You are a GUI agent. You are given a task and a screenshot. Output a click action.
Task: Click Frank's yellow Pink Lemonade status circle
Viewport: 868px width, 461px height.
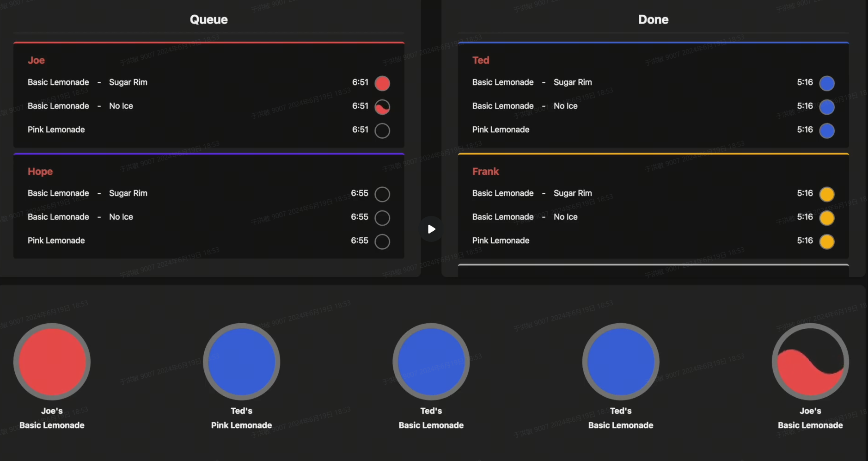pyautogui.click(x=827, y=241)
